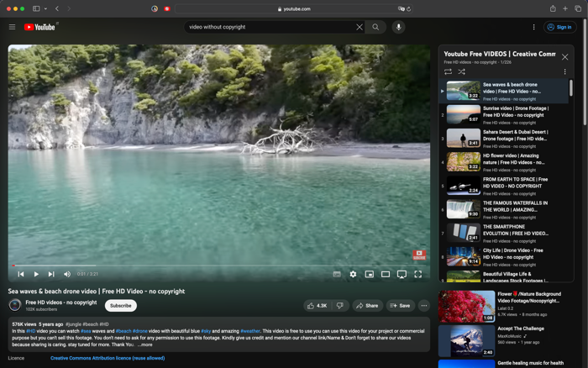Select THE FAMOUS WATERFALLS playlist video
This screenshot has height=368, width=588.
point(504,209)
